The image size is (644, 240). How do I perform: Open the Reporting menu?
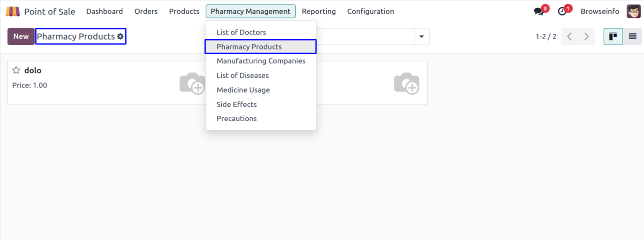pos(319,12)
